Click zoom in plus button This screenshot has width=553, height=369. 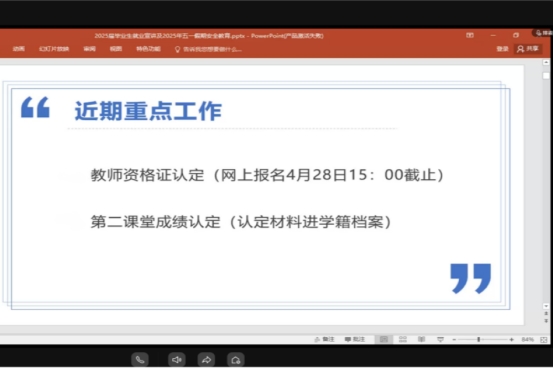tap(511, 339)
